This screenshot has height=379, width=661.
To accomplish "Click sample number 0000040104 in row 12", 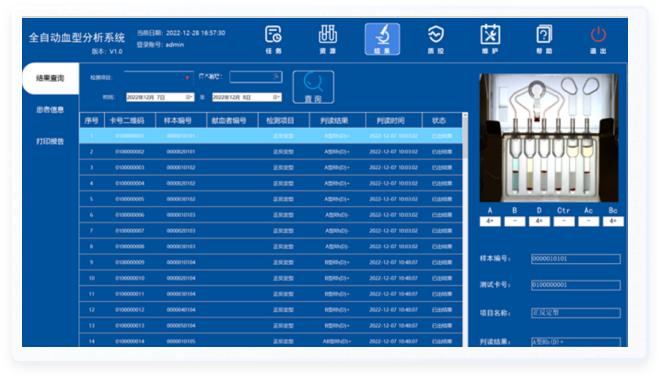I will point(181,310).
